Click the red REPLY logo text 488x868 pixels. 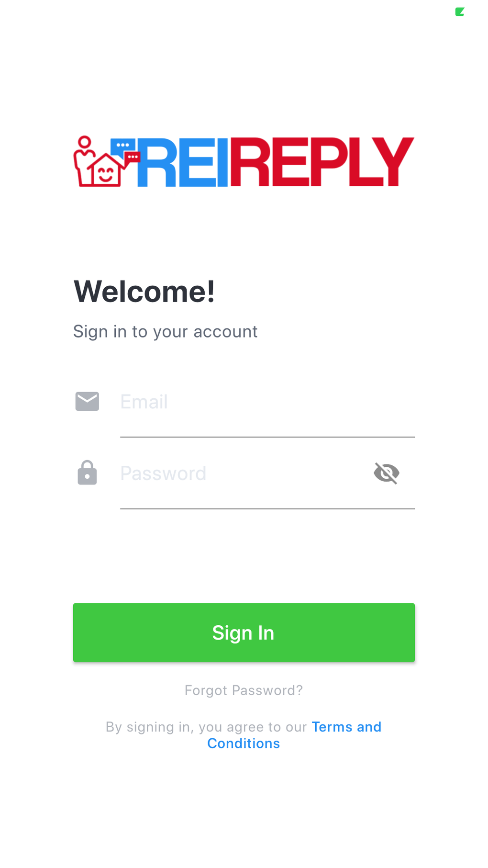[x=322, y=162]
